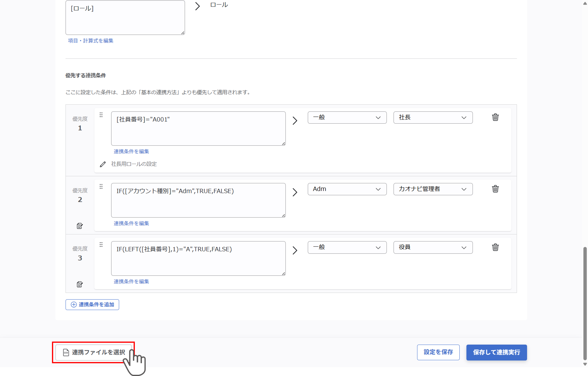Click the scrollbar up arrow
The image size is (588, 376).
585,3
